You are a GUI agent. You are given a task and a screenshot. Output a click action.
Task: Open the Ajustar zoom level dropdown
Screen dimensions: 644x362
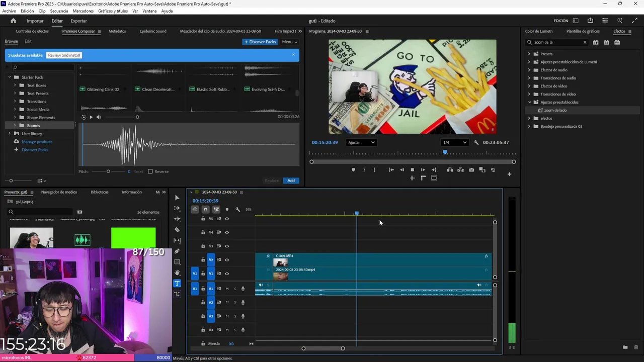[x=361, y=142]
